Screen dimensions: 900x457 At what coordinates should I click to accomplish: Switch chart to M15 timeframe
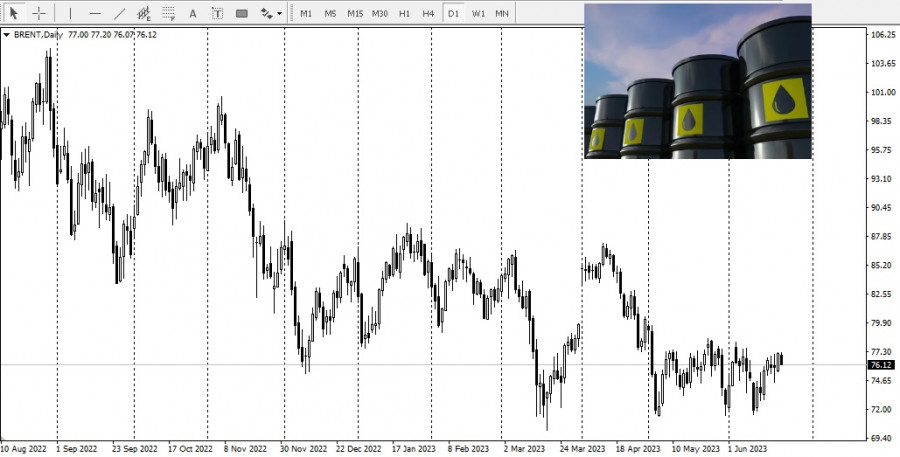(355, 13)
